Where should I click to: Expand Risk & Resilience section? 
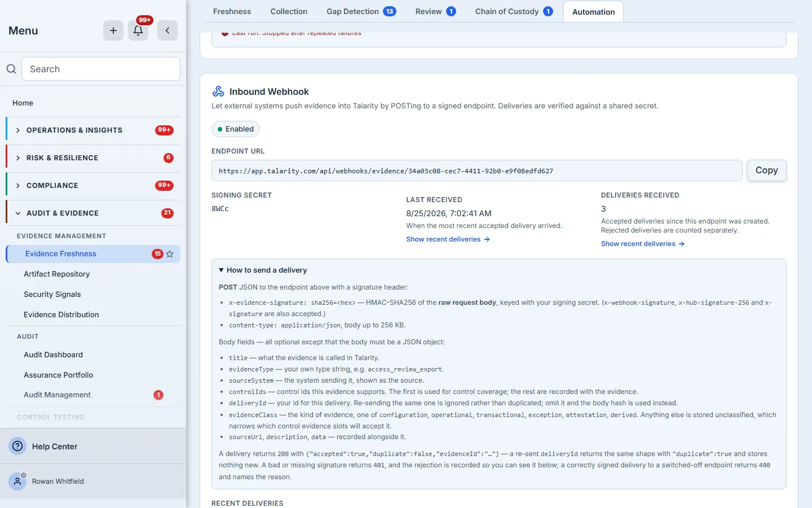click(93, 158)
